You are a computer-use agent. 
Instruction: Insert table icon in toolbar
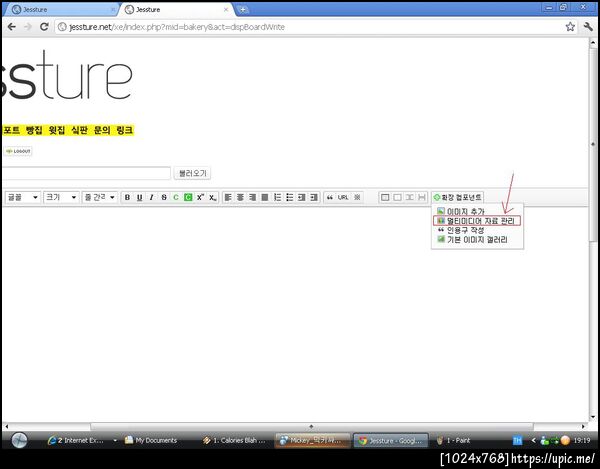point(385,197)
